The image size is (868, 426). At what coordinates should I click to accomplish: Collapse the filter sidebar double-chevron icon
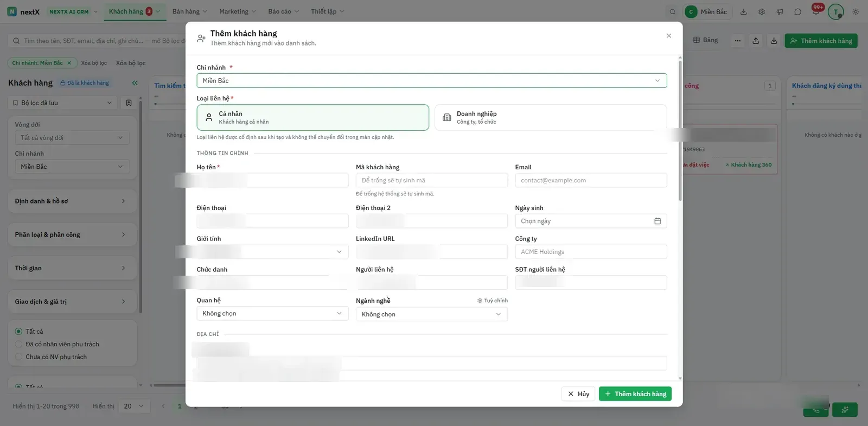[135, 83]
